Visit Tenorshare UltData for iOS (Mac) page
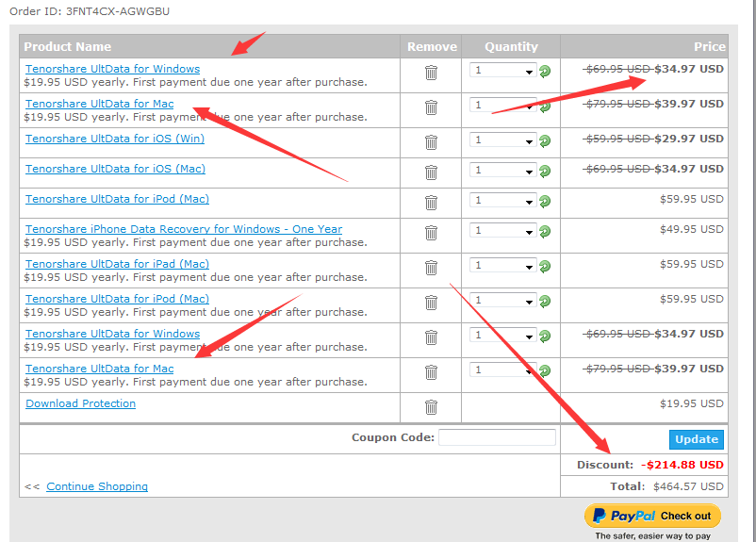 (x=115, y=169)
